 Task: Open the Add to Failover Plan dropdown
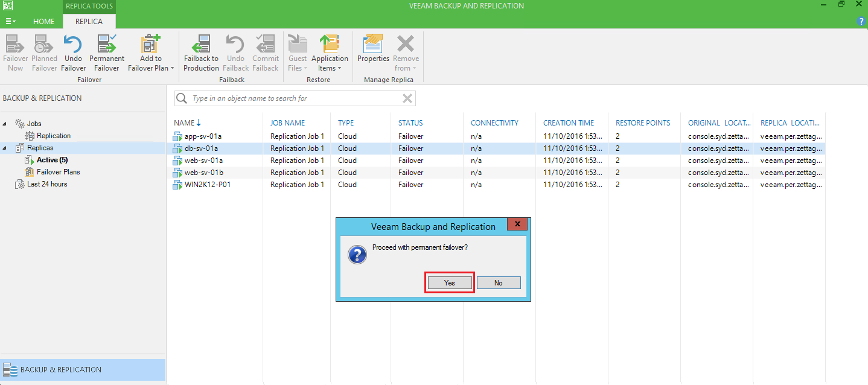151,53
